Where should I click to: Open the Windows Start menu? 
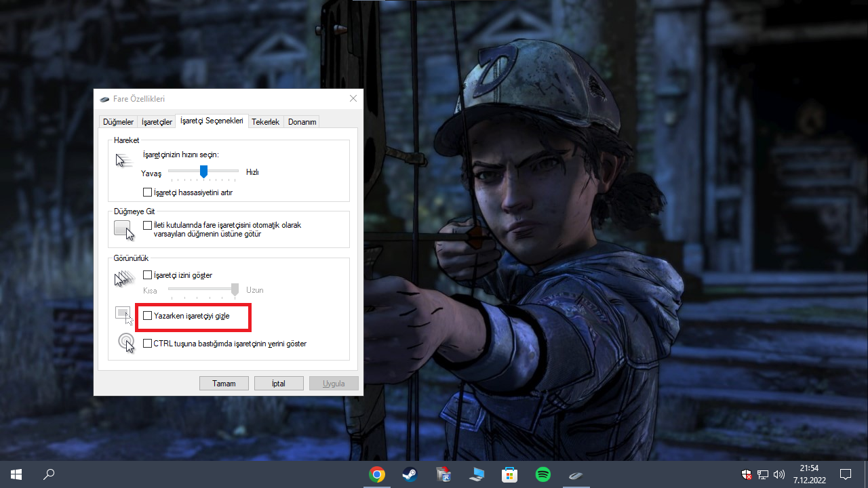click(16, 474)
